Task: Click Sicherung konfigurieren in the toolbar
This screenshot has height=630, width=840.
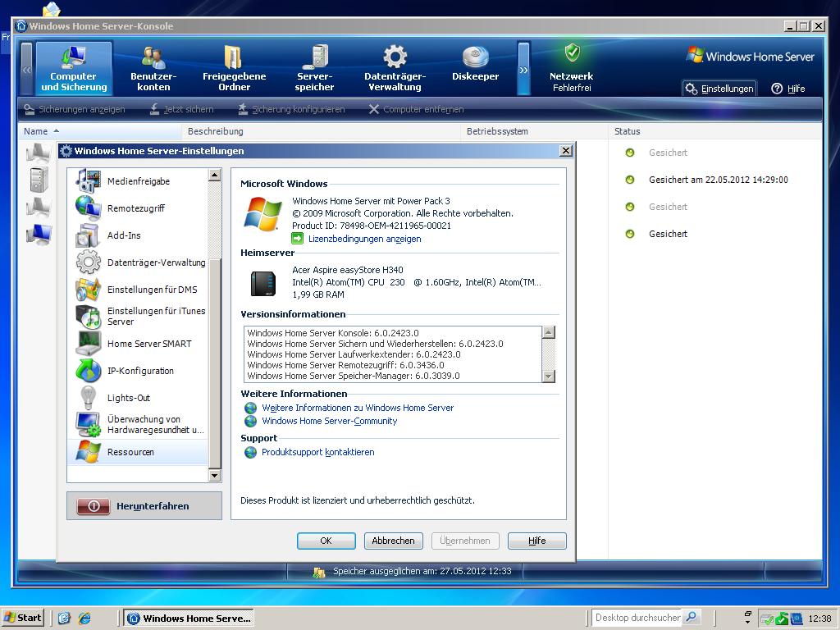Action: pos(291,109)
